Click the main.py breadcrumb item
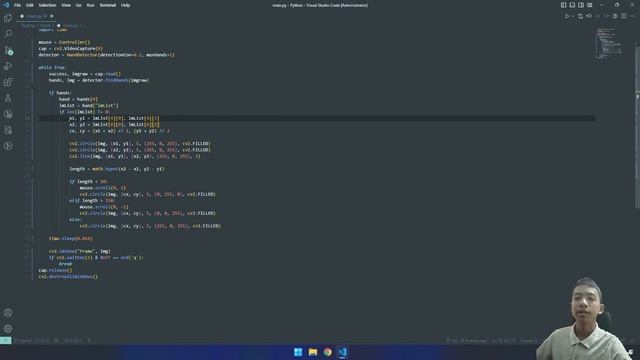 pyautogui.click(x=70, y=25)
